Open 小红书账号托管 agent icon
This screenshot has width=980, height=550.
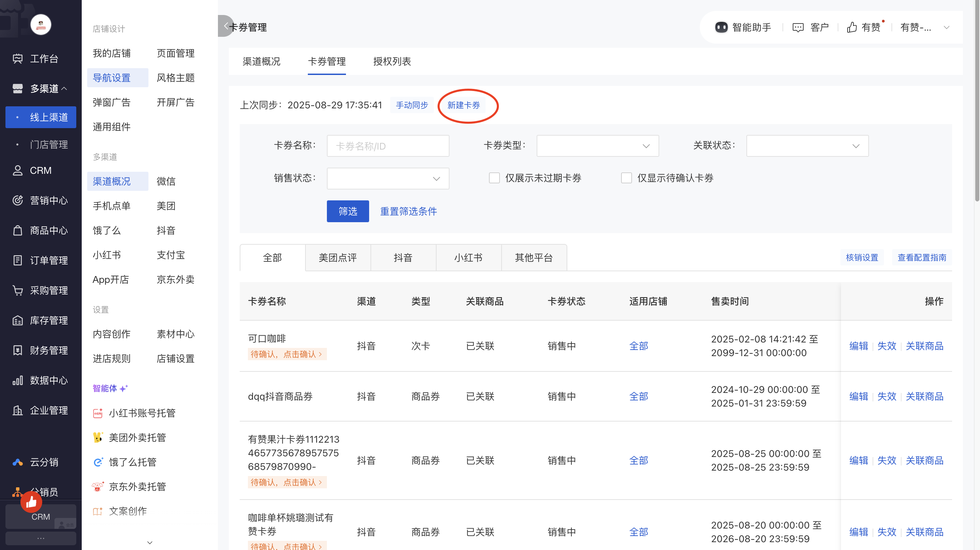(x=98, y=413)
